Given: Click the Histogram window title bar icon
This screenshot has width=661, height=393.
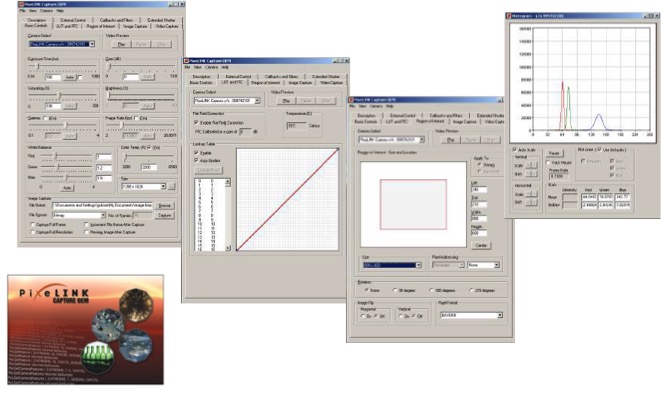Looking at the screenshot, I should click(509, 16).
